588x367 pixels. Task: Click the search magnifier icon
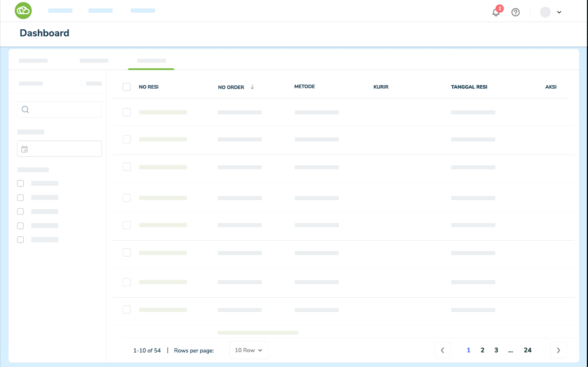[25, 109]
